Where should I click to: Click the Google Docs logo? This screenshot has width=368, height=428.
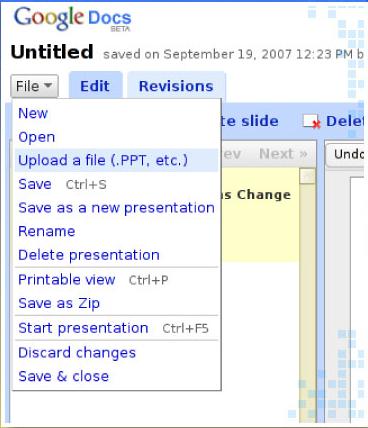coord(73,19)
